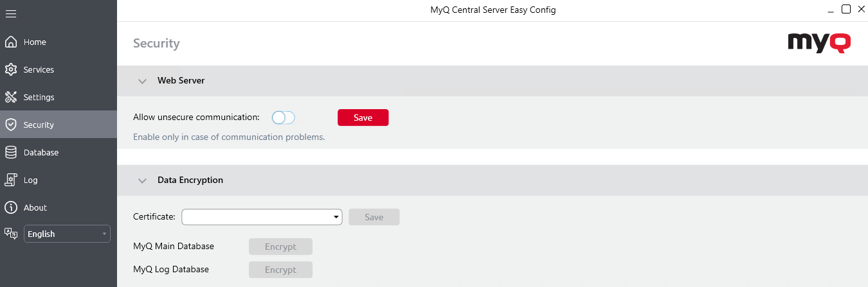868x287 pixels.
Task: Open About menu item
Action: tap(59, 207)
